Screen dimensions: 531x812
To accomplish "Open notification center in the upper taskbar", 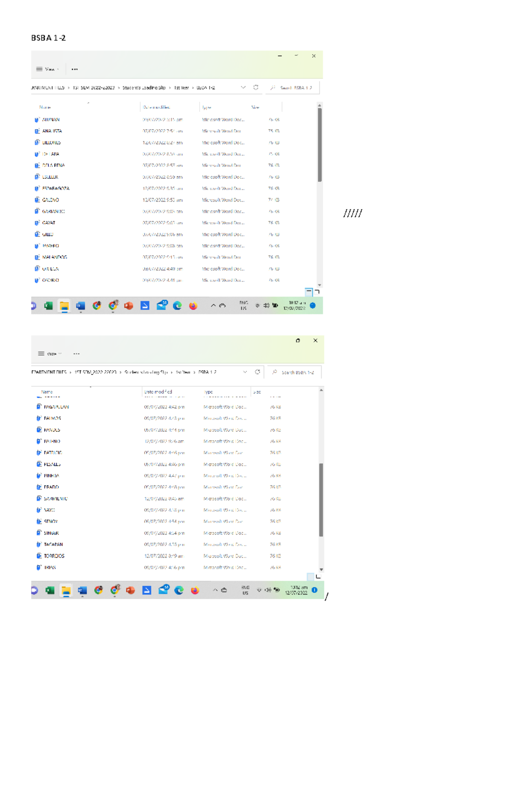I will (313, 305).
